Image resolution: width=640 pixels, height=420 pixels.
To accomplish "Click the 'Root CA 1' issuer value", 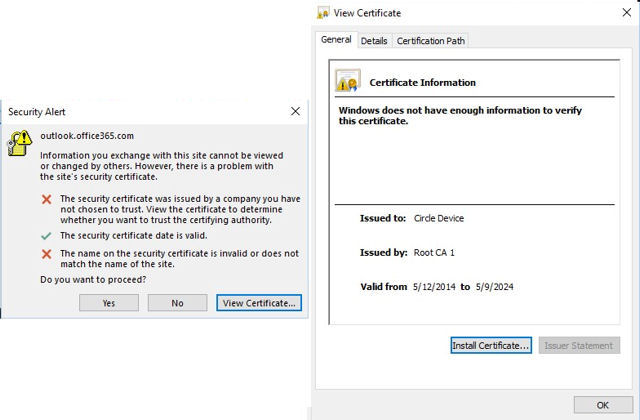I will pyautogui.click(x=434, y=253).
